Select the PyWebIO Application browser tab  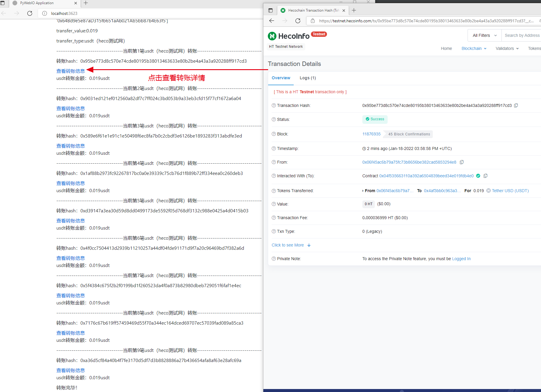click(45, 3)
